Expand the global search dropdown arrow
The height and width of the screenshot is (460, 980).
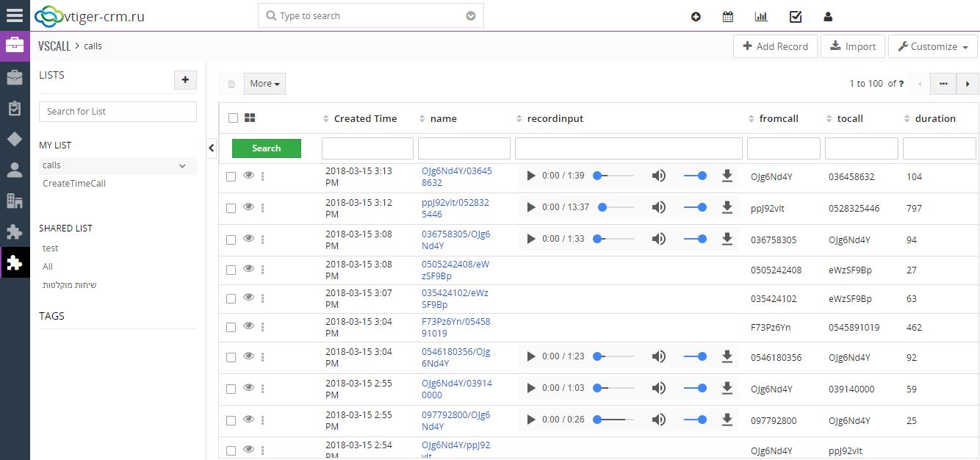tap(471, 16)
